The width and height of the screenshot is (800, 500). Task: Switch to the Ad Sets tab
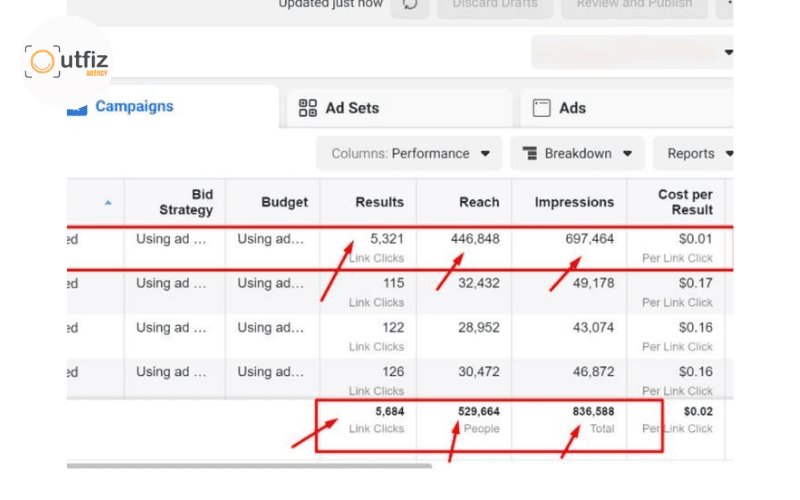click(x=399, y=108)
